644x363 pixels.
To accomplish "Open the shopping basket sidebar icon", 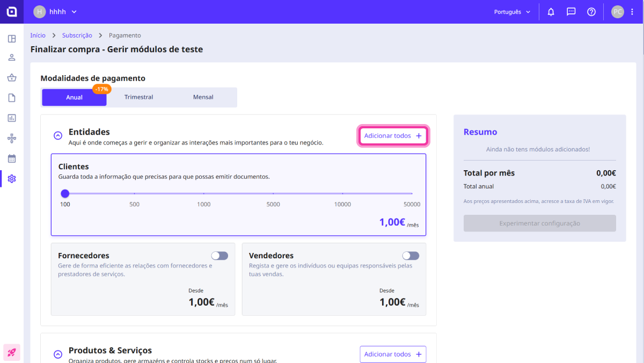I will 12,78.
